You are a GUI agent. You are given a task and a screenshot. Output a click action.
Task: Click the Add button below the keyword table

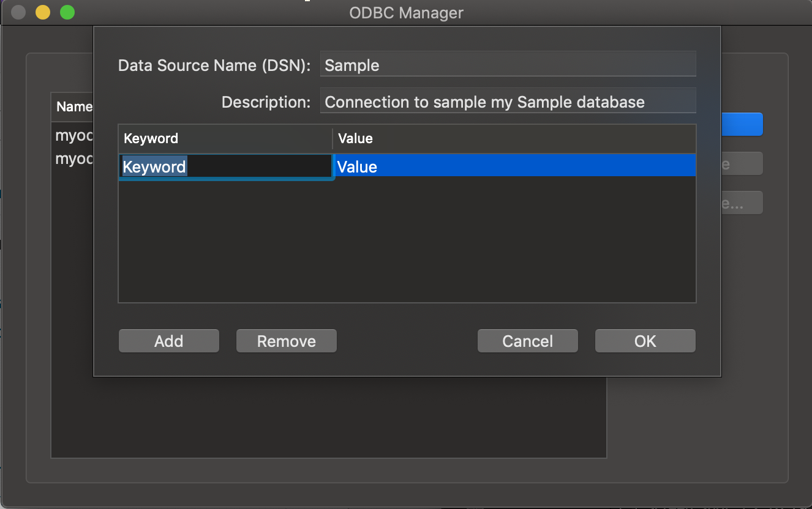[168, 341]
